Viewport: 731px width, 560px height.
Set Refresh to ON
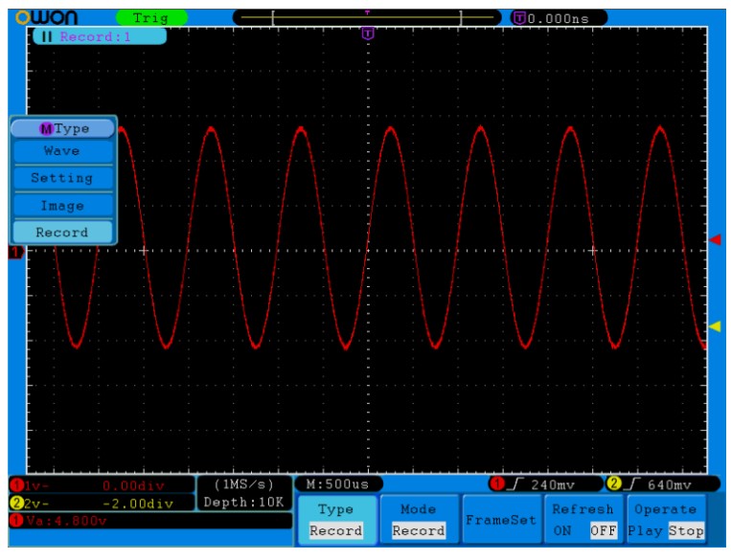coord(562,530)
